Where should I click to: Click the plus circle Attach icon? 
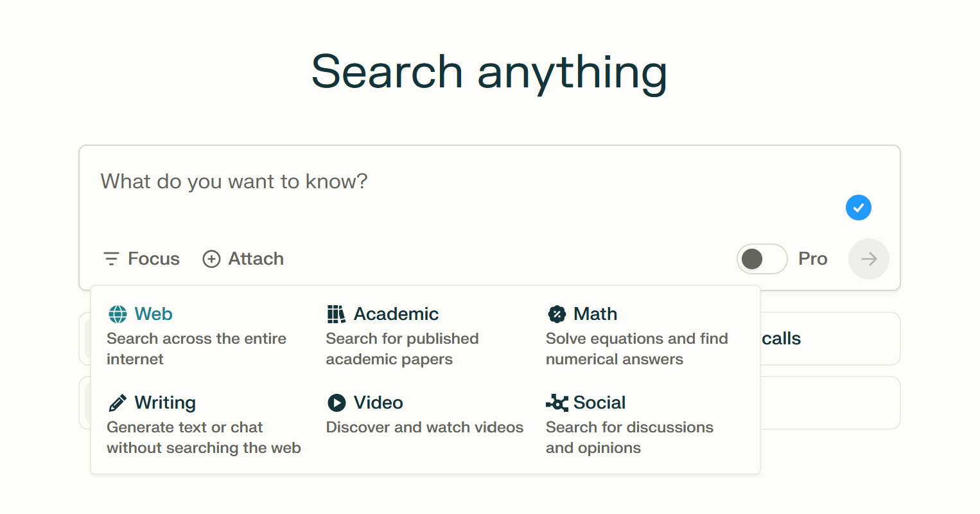click(211, 259)
